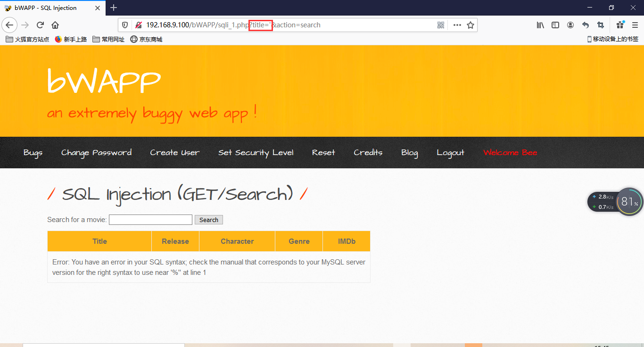
Task: Open the page actions ellipsis menu
Action: 456,25
